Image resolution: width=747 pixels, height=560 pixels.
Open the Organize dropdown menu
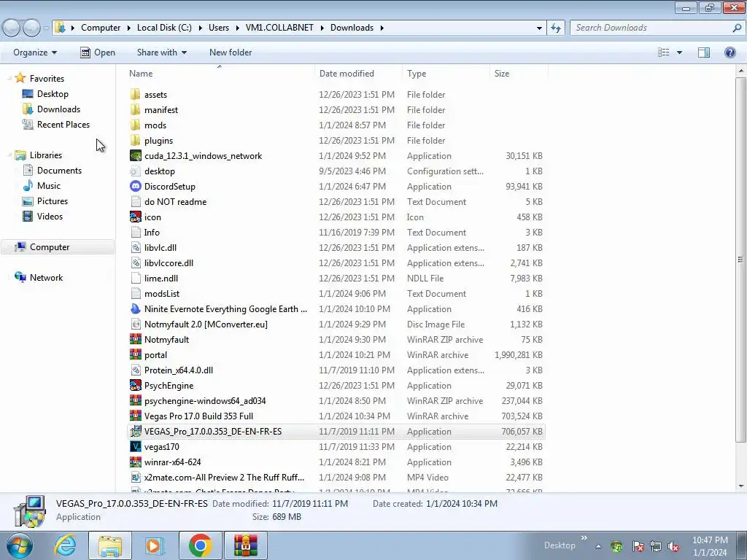point(35,52)
